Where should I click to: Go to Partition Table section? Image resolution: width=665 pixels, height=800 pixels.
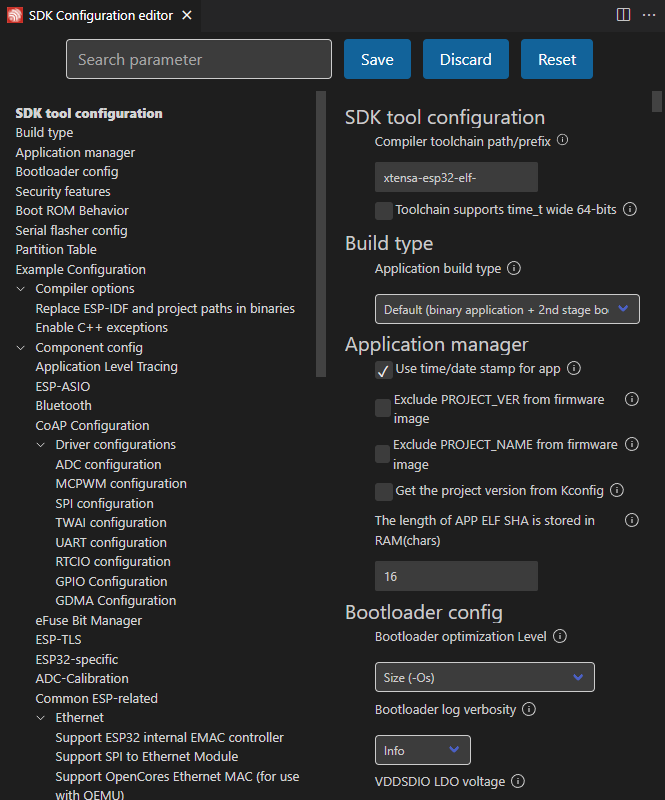pyautogui.click(x=56, y=249)
